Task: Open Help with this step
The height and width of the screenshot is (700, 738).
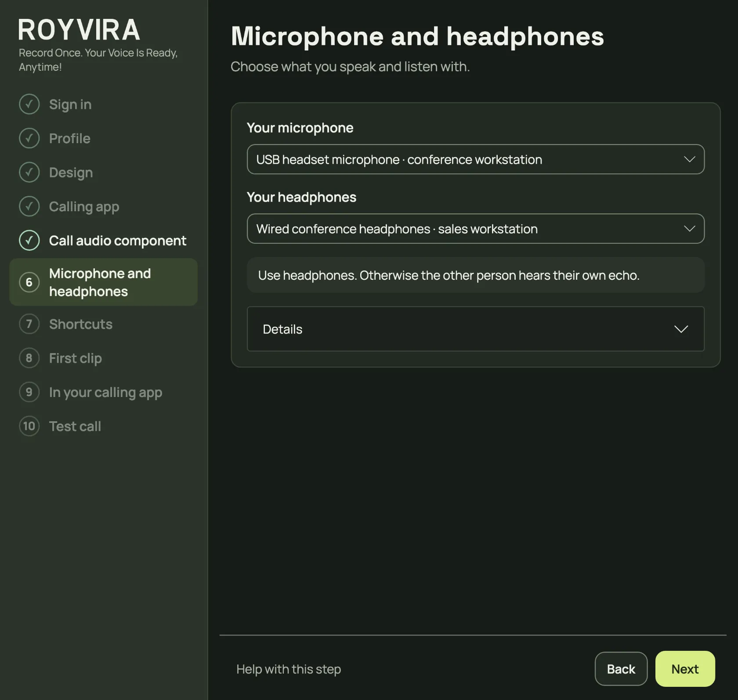Action: pos(289,669)
